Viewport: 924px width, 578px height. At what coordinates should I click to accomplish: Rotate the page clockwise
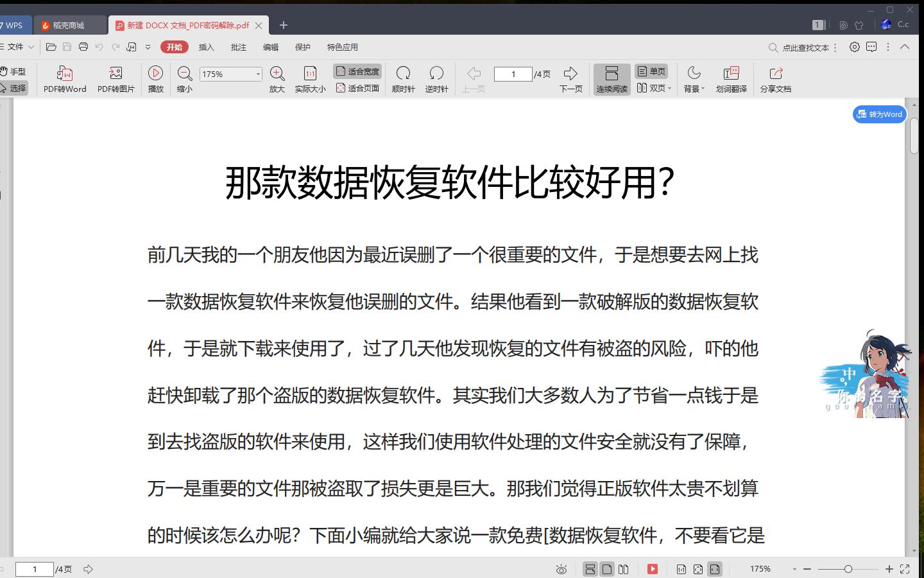point(403,78)
